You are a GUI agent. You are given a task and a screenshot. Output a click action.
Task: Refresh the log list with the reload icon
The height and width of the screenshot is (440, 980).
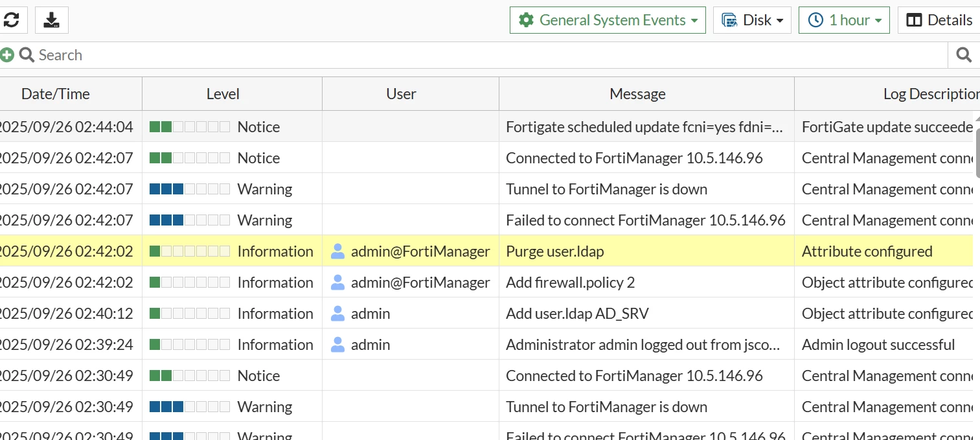pyautogui.click(x=11, y=20)
